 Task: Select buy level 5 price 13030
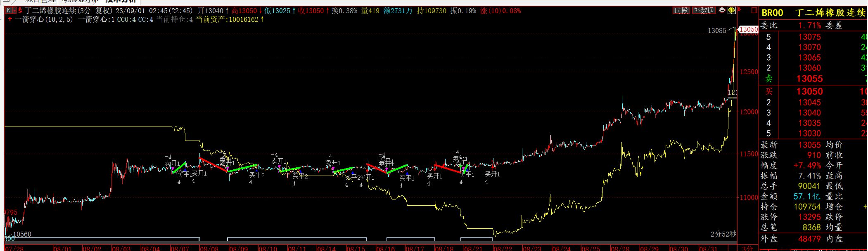[809, 134]
